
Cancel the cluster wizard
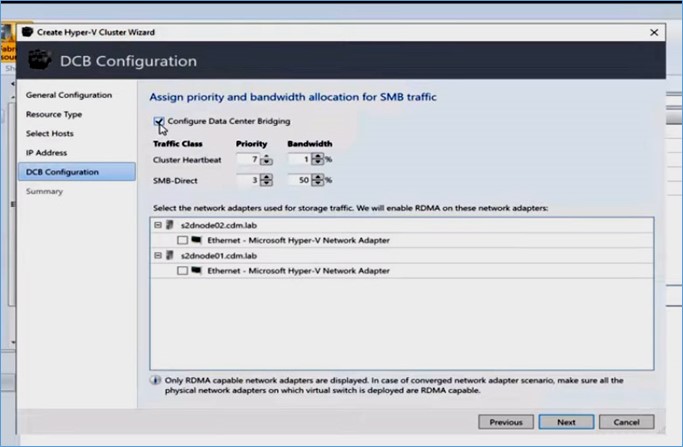[626, 422]
